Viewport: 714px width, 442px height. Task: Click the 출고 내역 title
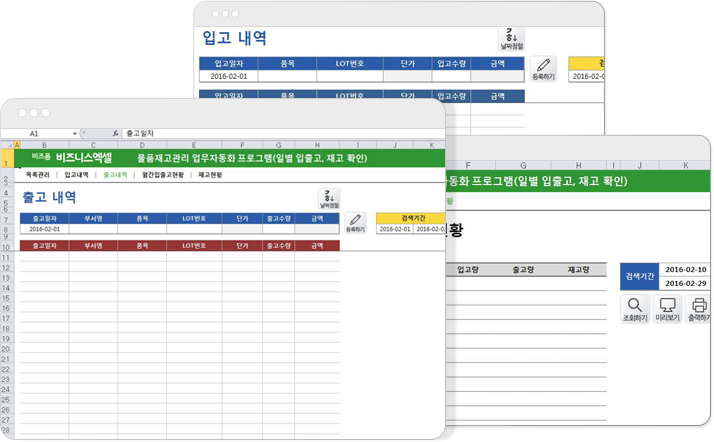49,197
